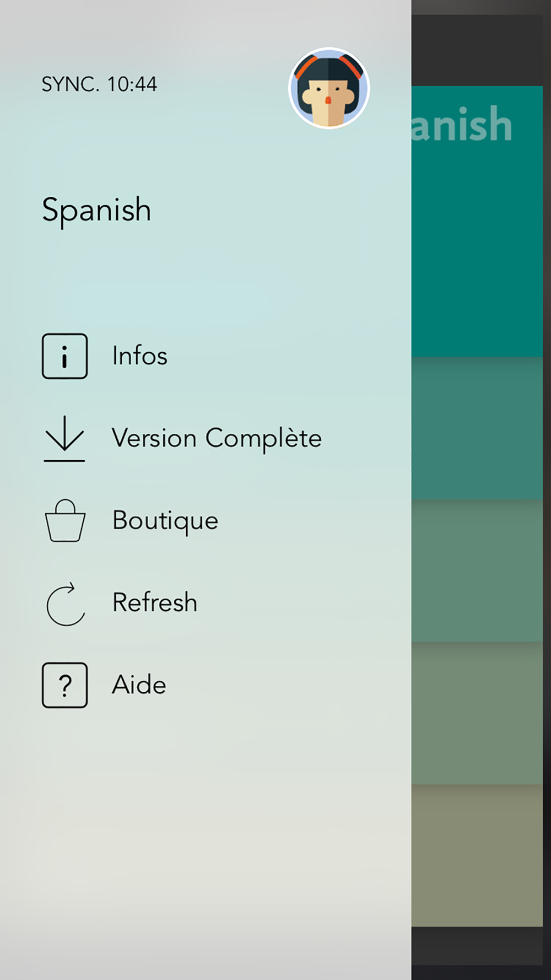This screenshot has width=551, height=980.
Task: Open the Boutique label
Action: (165, 521)
